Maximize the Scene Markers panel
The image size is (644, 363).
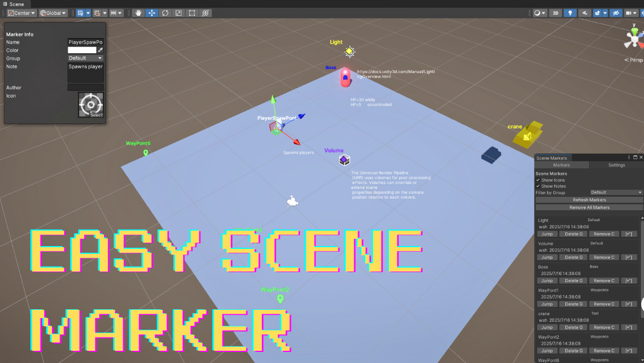pos(635,157)
